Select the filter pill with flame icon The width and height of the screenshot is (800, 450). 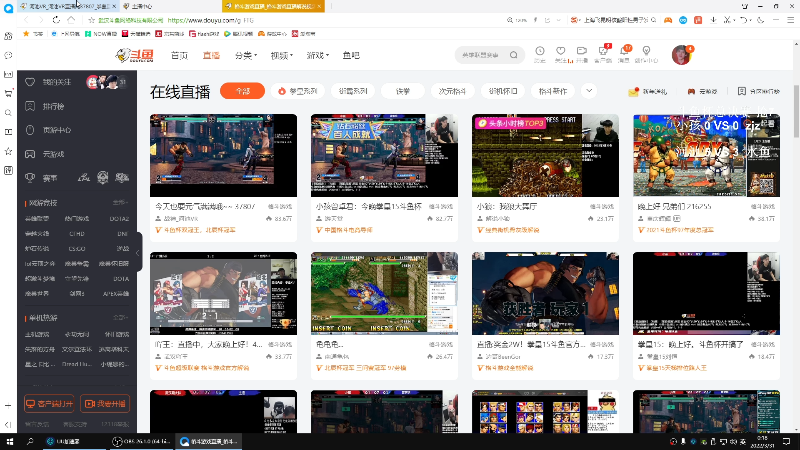coord(297,91)
